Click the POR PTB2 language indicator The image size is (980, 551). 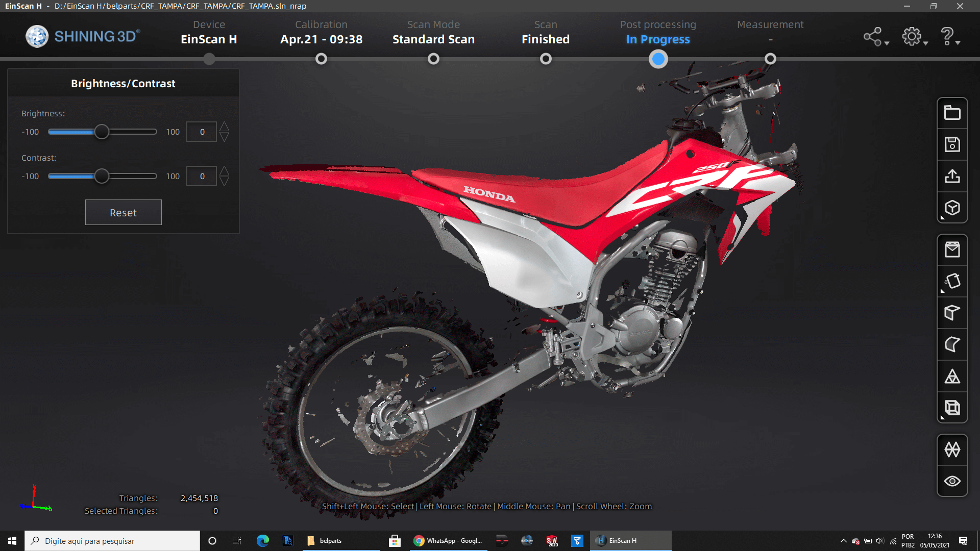pyautogui.click(x=908, y=541)
